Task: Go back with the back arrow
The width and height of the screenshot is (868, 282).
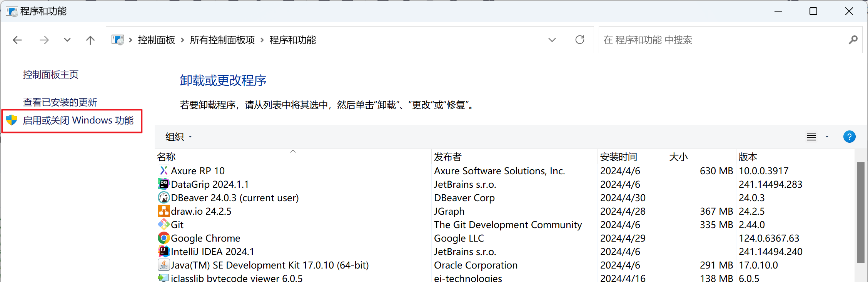Action: click(x=17, y=40)
